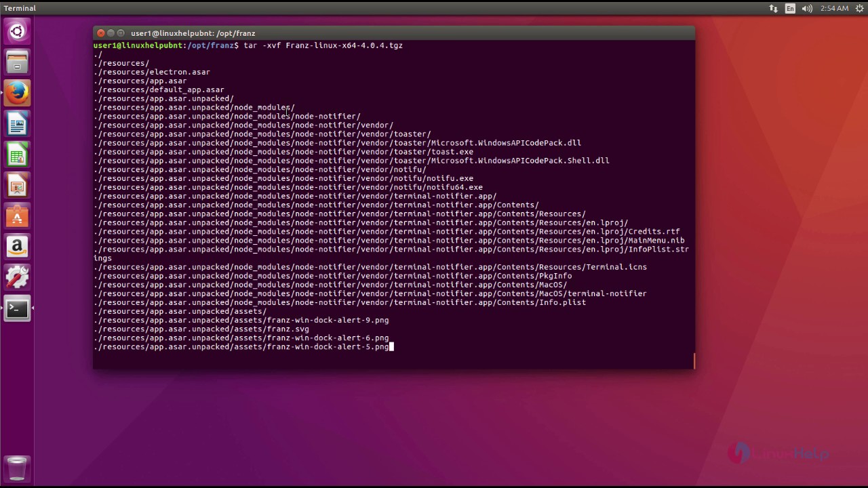Close the terminal window
This screenshot has width=868, height=488.
[101, 33]
